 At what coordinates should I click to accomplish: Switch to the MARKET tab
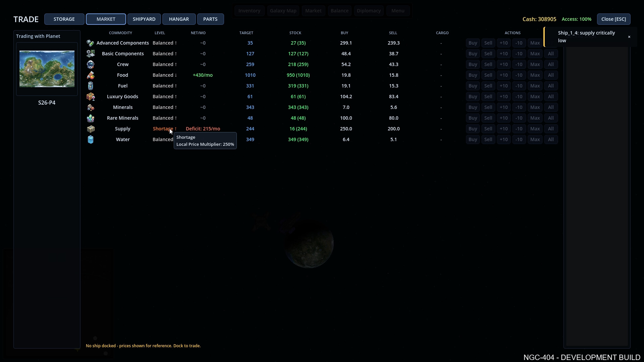(106, 19)
